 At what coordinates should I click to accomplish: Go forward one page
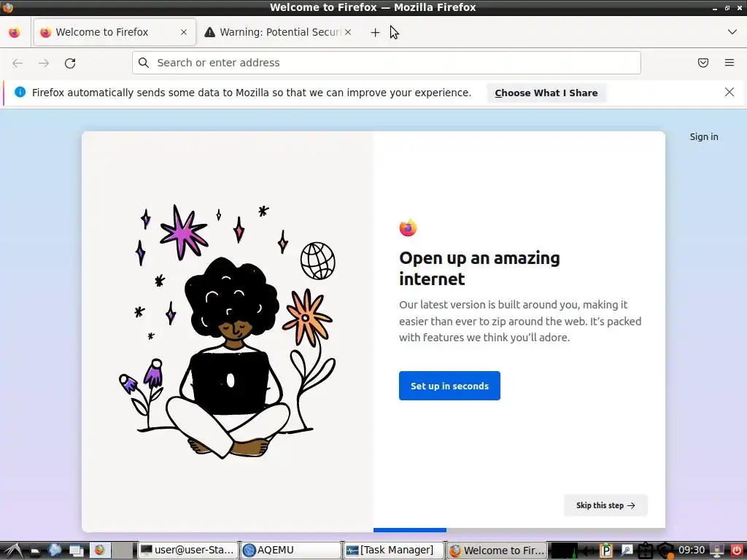pos(44,63)
